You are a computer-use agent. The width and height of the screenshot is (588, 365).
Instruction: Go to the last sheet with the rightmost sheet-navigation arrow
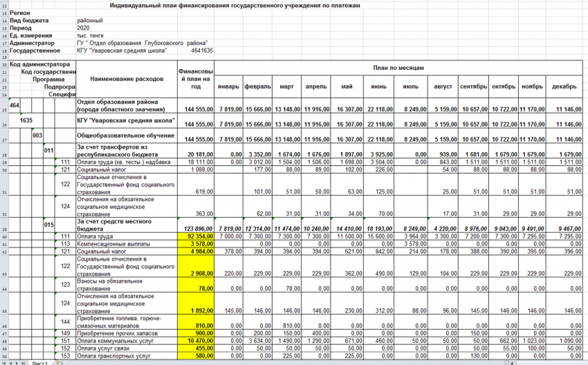point(24,363)
